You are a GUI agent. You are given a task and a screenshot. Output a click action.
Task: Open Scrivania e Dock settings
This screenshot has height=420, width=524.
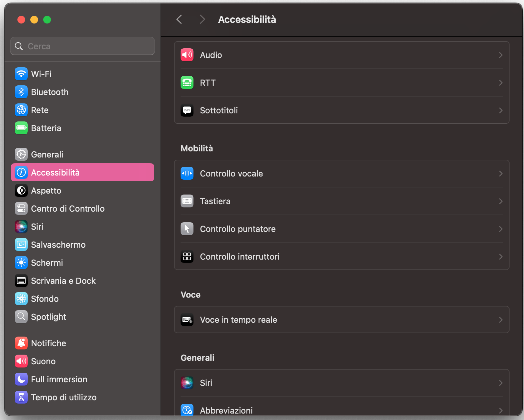pyautogui.click(x=63, y=281)
